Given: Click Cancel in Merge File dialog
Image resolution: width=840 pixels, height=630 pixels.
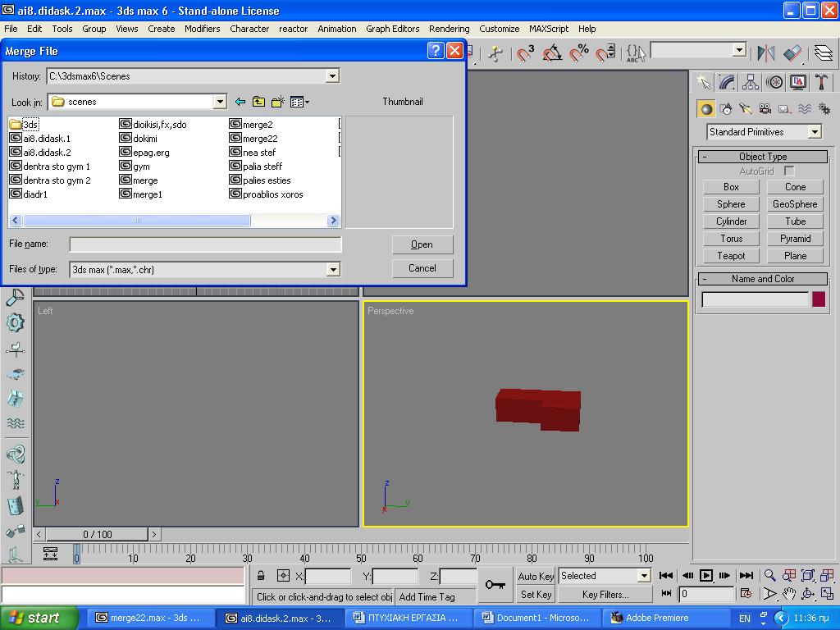Looking at the screenshot, I should (x=422, y=268).
